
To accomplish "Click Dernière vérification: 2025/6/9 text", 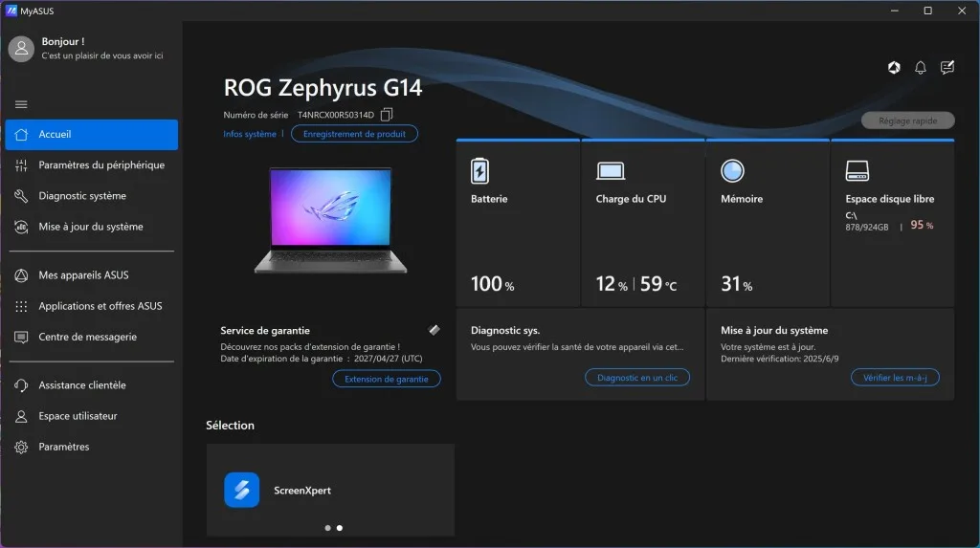I will (779, 359).
